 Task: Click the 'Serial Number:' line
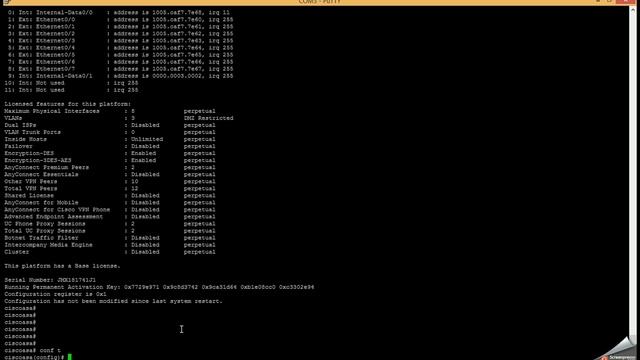(x=50, y=280)
